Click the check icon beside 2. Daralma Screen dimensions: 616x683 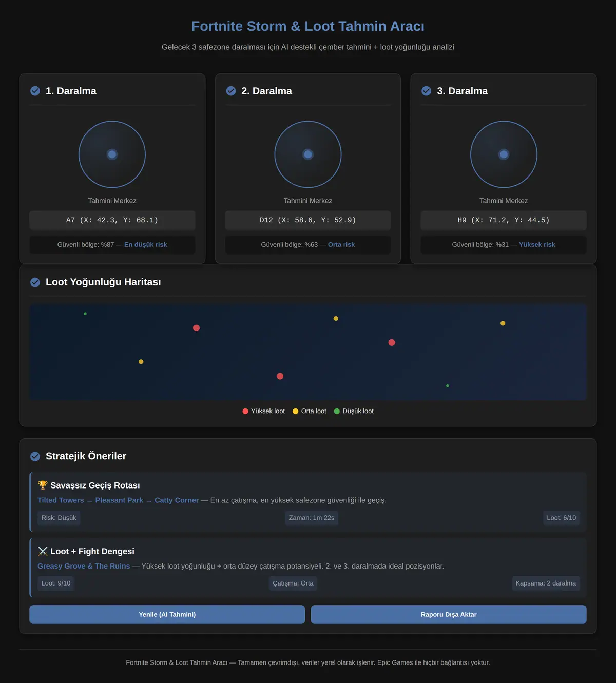231,91
